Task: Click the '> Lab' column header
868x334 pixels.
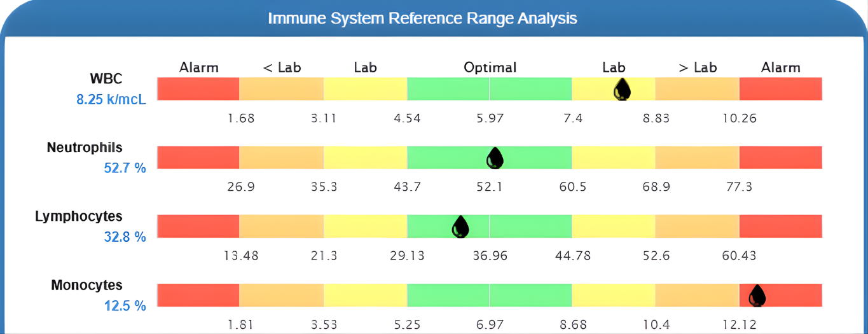Action: (x=698, y=67)
